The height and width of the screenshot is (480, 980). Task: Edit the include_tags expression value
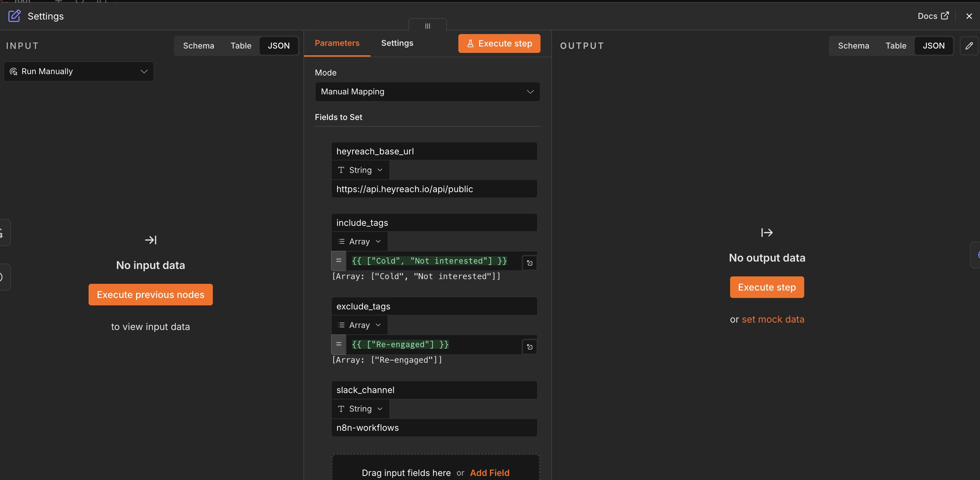click(x=434, y=261)
